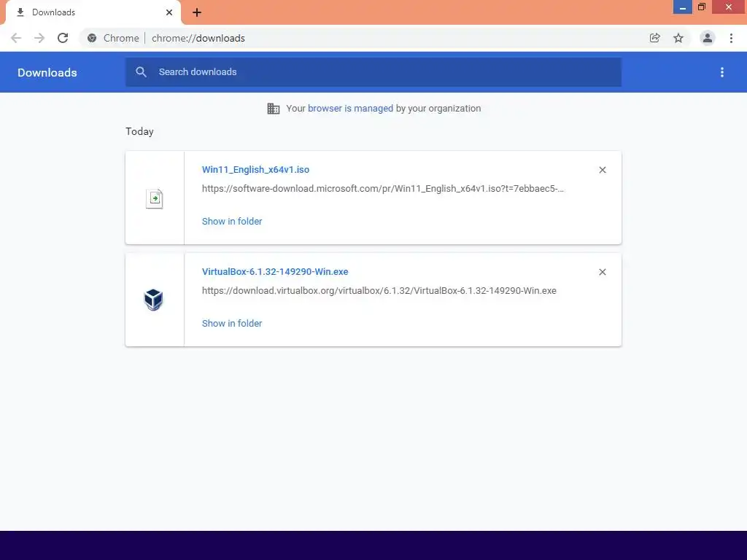Screen dimensions: 747x560
Task: Show VirtualBox installer in folder
Action: 232,323
